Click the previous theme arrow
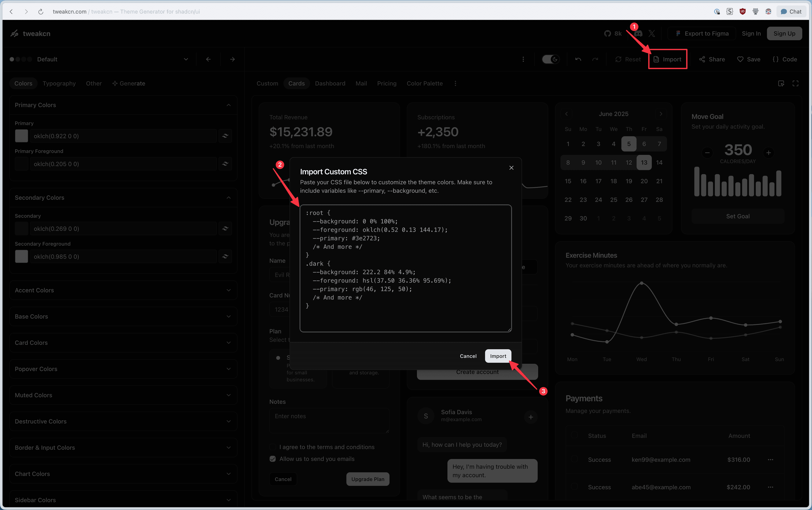Image resolution: width=812 pixels, height=510 pixels. click(x=208, y=59)
